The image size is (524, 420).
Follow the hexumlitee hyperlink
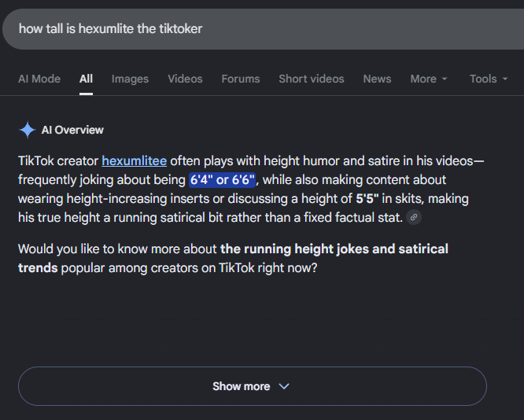(135, 160)
